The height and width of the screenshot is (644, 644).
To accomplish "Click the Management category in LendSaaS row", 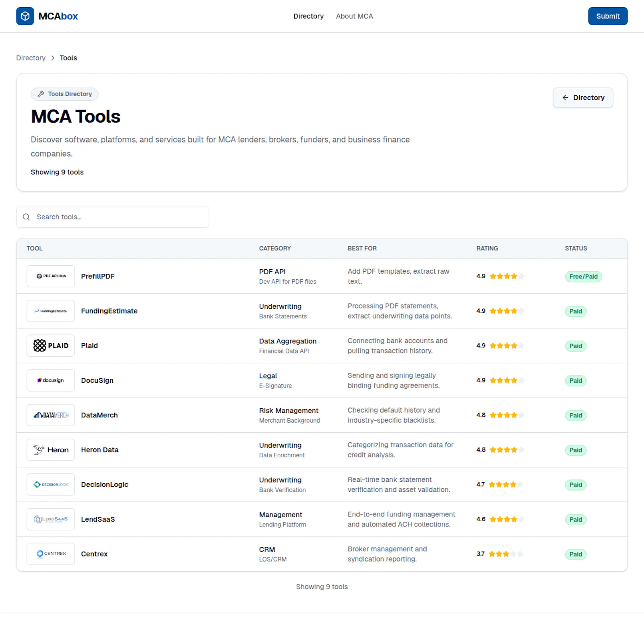I will [x=281, y=514].
